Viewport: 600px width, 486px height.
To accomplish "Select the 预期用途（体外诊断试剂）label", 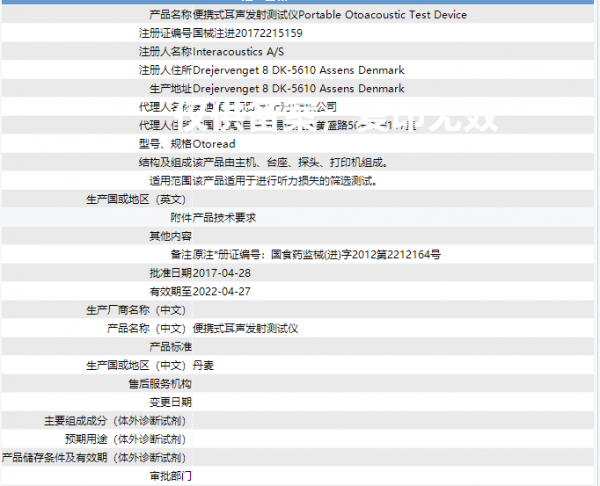I will point(125,438).
